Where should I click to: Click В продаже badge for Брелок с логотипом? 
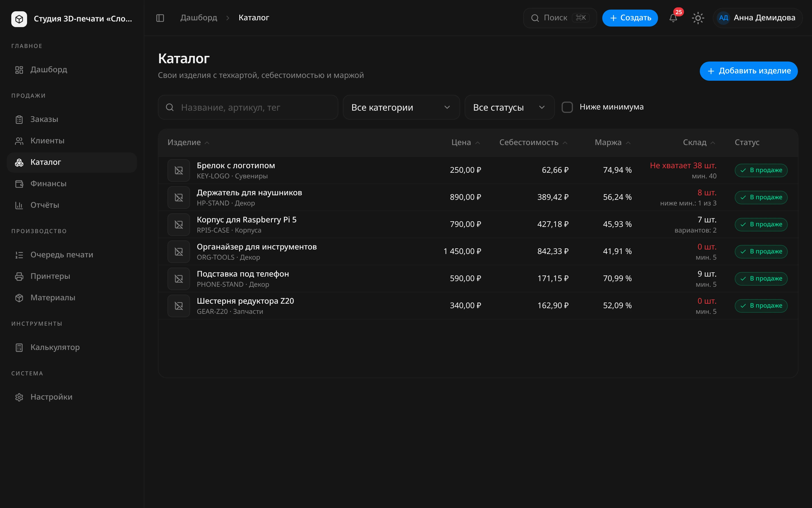tap(761, 170)
